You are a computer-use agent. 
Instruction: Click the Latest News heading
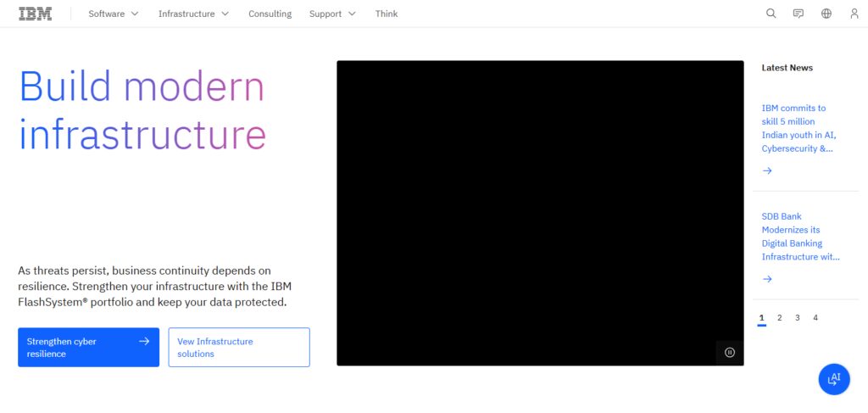click(x=787, y=68)
